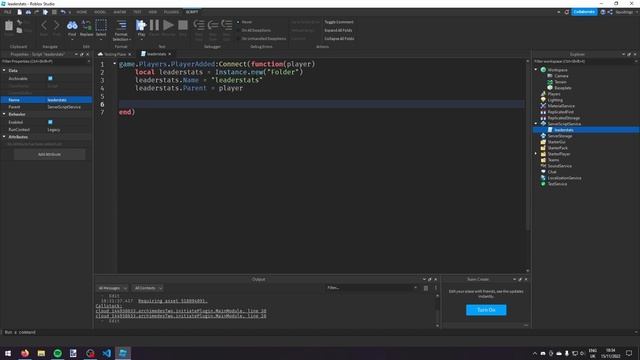Open Visual Studio Code from taskbar

click(107, 353)
